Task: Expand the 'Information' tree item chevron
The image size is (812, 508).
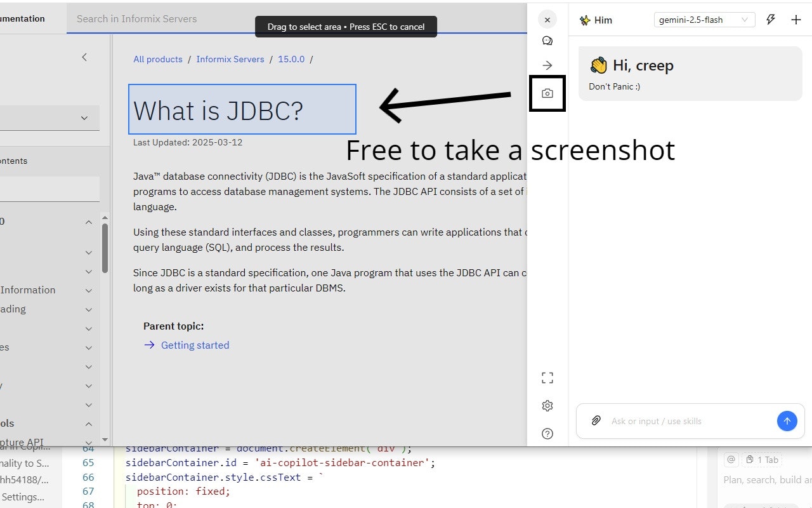Action: (89, 290)
